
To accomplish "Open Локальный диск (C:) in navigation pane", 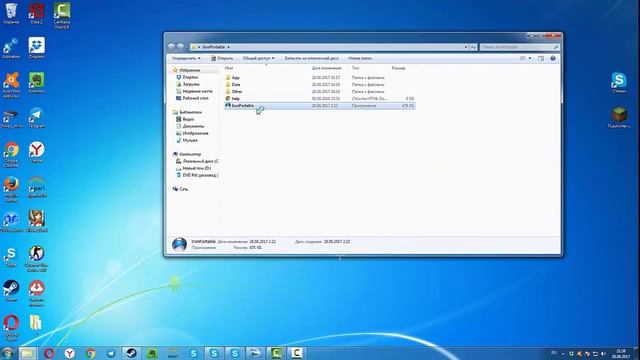I will tap(200, 161).
